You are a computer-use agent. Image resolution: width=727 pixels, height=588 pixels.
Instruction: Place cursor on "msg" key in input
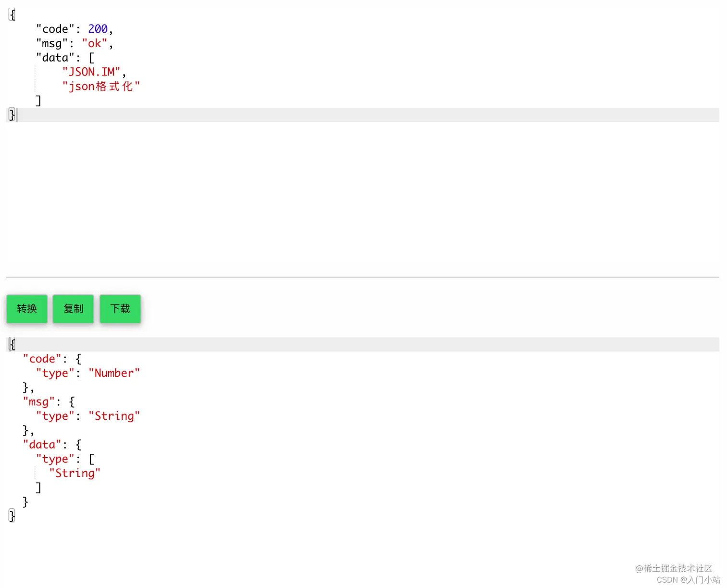(x=52, y=44)
